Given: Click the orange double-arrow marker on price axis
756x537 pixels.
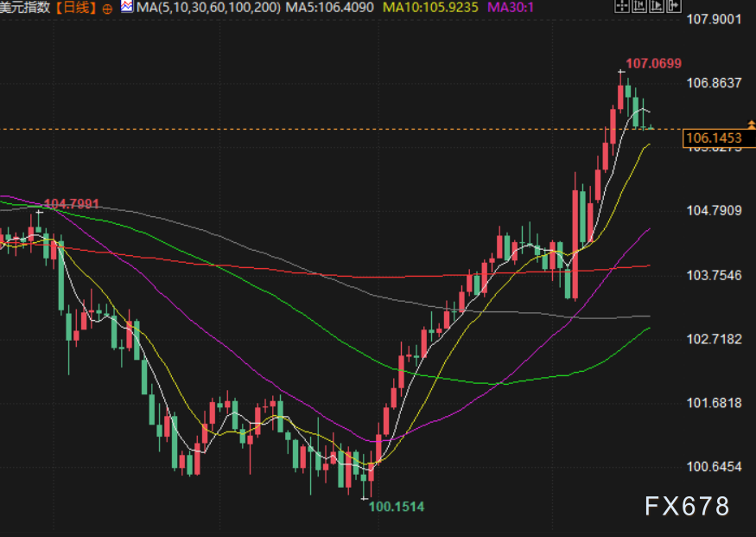Looking at the screenshot, I should (x=750, y=125).
